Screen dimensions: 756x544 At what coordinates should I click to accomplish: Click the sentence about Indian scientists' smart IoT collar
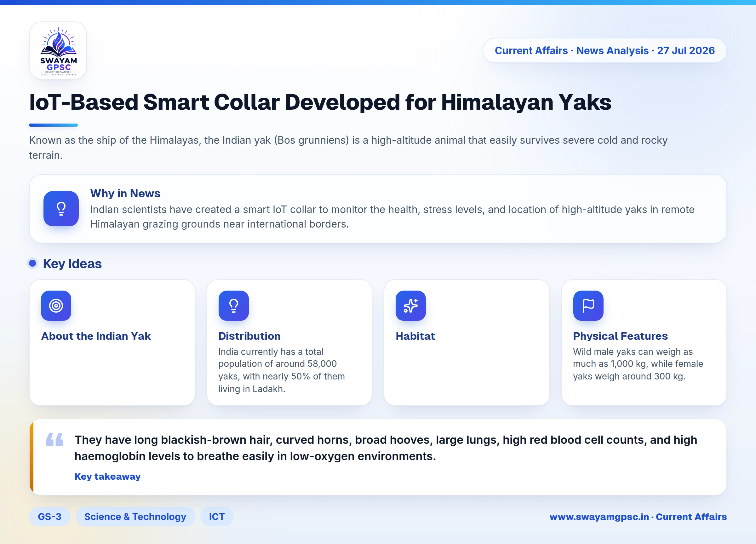coord(392,217)
